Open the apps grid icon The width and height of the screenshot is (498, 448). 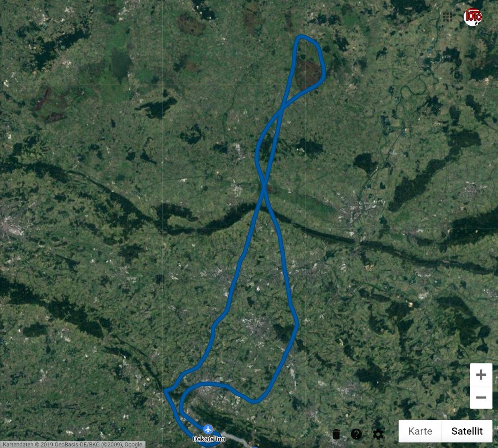(x=447, y=17)
